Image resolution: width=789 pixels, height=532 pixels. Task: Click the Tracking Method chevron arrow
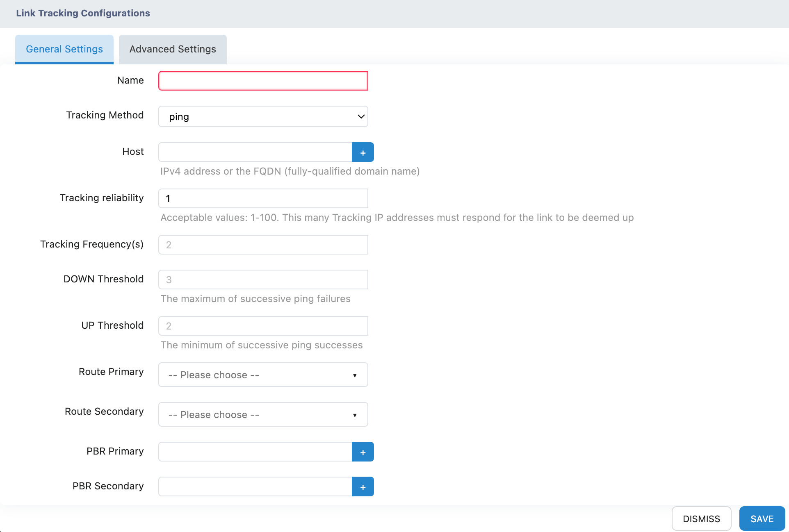click(361, 117)
